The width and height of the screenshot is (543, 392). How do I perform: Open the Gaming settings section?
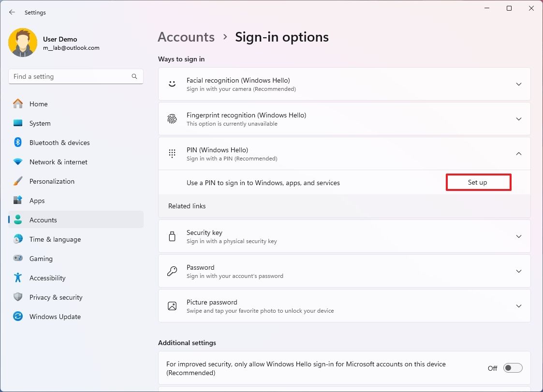[41, 259]
